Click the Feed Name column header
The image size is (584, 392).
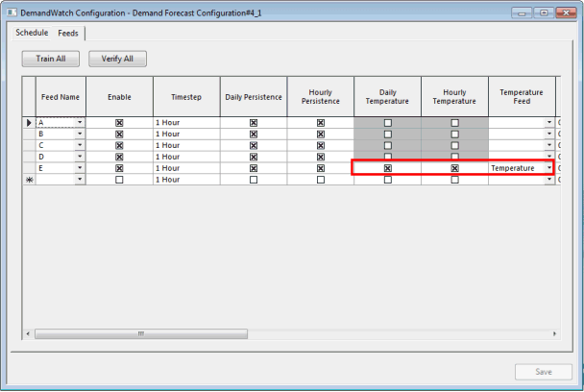pyautogui.click(x=61, y=97)
